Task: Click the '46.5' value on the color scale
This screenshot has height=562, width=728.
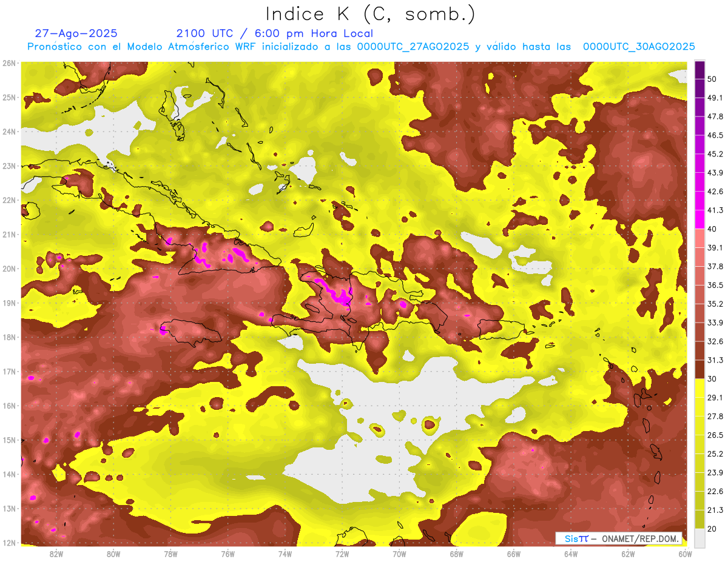Action: coord(715,135)
